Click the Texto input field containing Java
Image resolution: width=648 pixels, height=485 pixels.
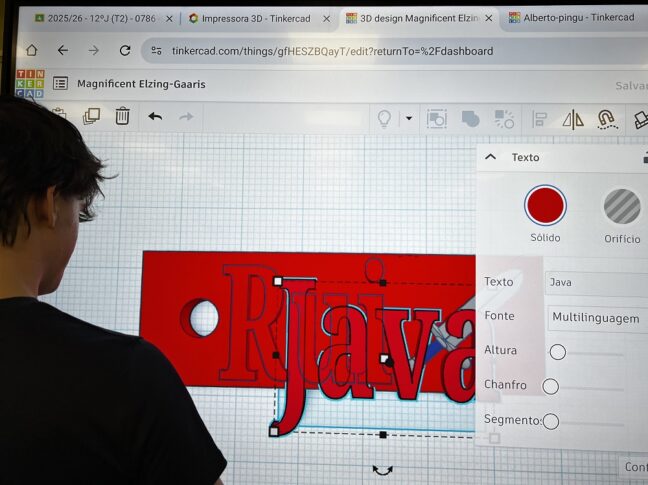[596, 282]
